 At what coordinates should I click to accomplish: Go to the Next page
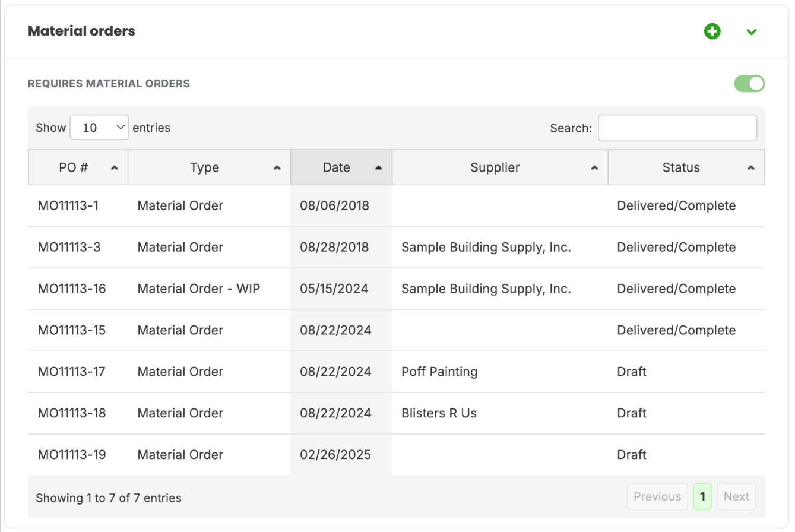coord(736,496)
